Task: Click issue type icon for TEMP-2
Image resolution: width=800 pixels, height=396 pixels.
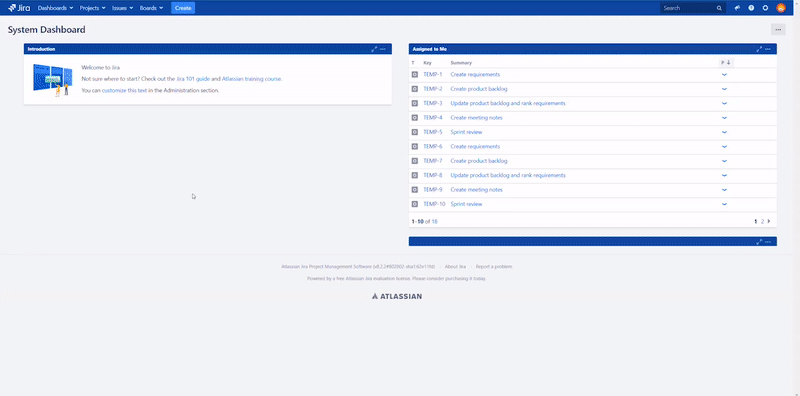Action: point(414,89)
